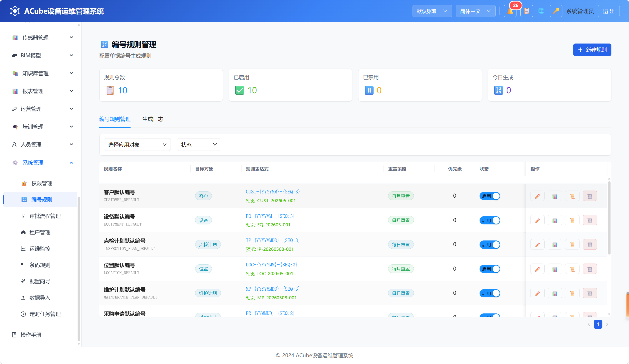This screenshot has height=364, width=629.
Task: Click scroll log icon in 设备默认编号 row
Action: (572, 220)
